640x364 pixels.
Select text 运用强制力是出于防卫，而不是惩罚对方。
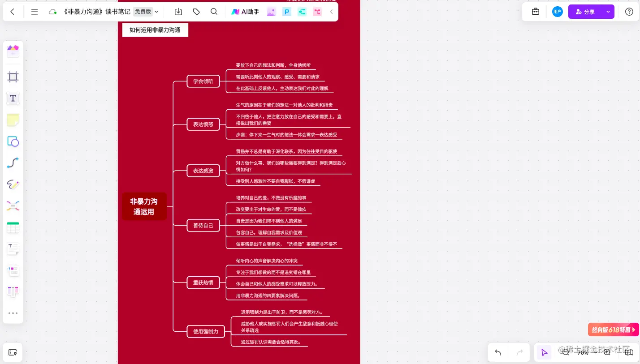click(282, 312)
